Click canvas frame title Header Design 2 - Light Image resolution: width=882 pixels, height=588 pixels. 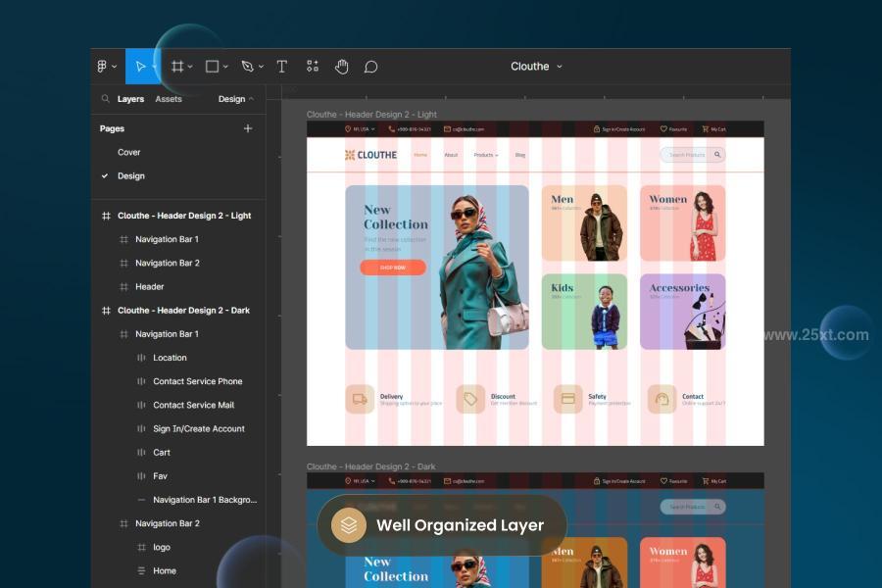(x=371, y=115)
